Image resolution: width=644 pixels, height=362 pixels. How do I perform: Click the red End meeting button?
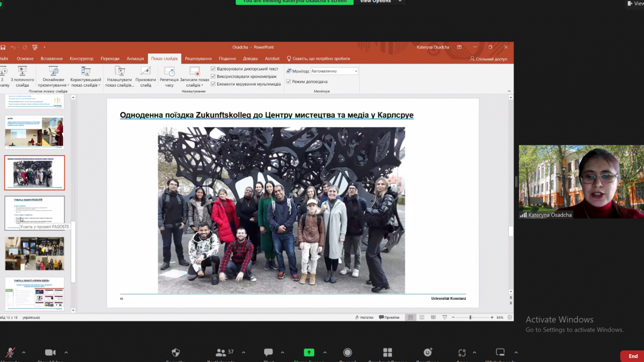(x=633, y=356)
